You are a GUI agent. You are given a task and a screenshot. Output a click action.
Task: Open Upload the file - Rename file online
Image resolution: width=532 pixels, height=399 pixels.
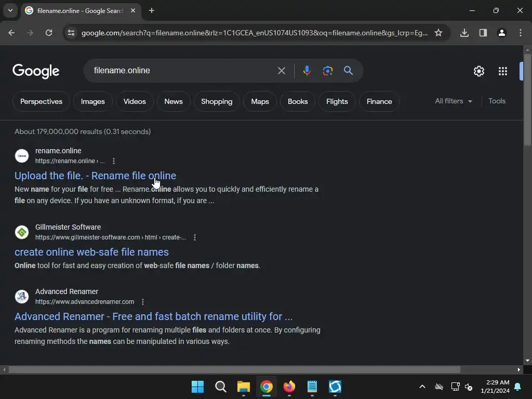click(96, 176)
